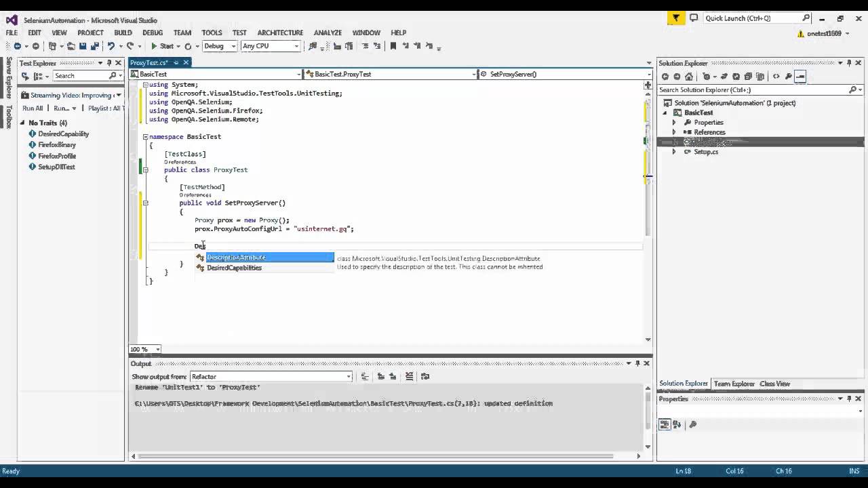Expand Setup.cs node in Solution Explorer
Viewport: 868px width, 488px height.
(674, 152)
